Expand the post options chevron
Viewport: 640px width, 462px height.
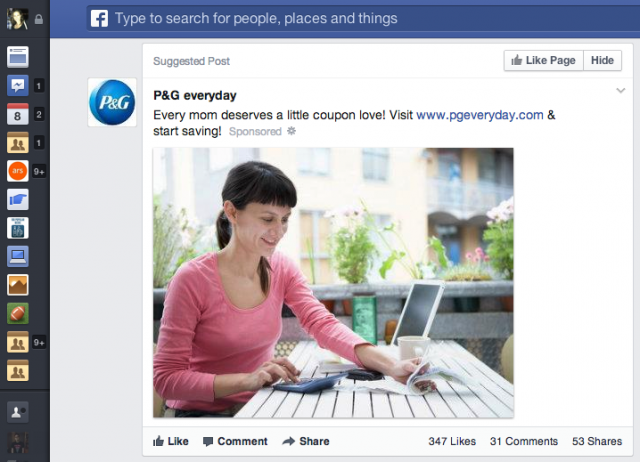tap(620, 91)
